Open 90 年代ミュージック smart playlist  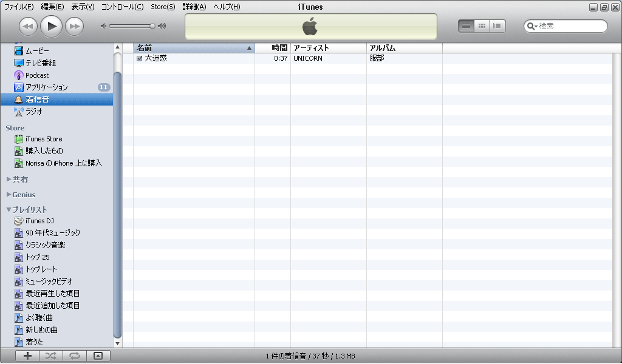tap(56, 233)
